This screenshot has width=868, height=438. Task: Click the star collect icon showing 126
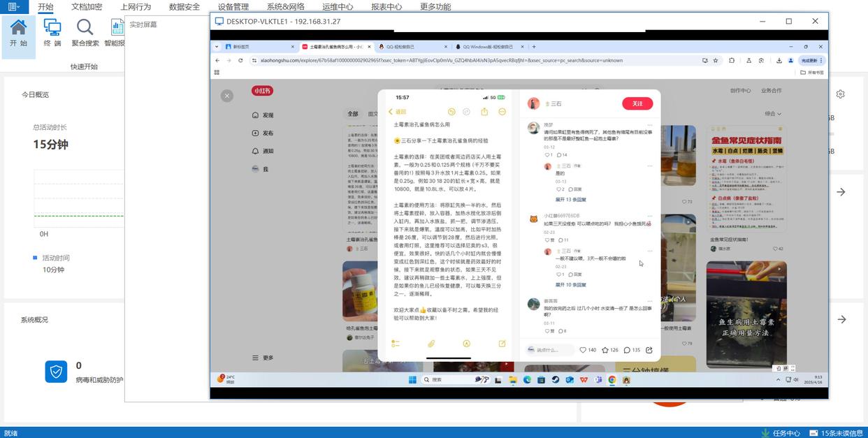pyautogui.click(x=605, y=350)
